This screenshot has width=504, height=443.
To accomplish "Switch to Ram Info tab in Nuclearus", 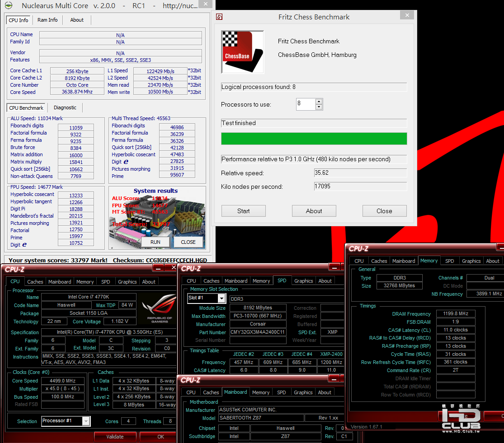I will click(x=47, y=20).
